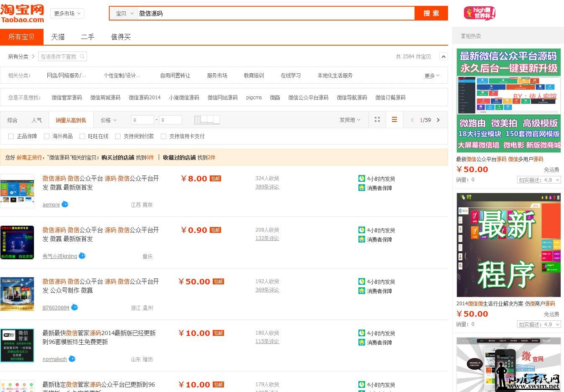Click consumer protection icon in ¥50.00 listing row
This screenshot has height=392, width=564.
(362, 291)
